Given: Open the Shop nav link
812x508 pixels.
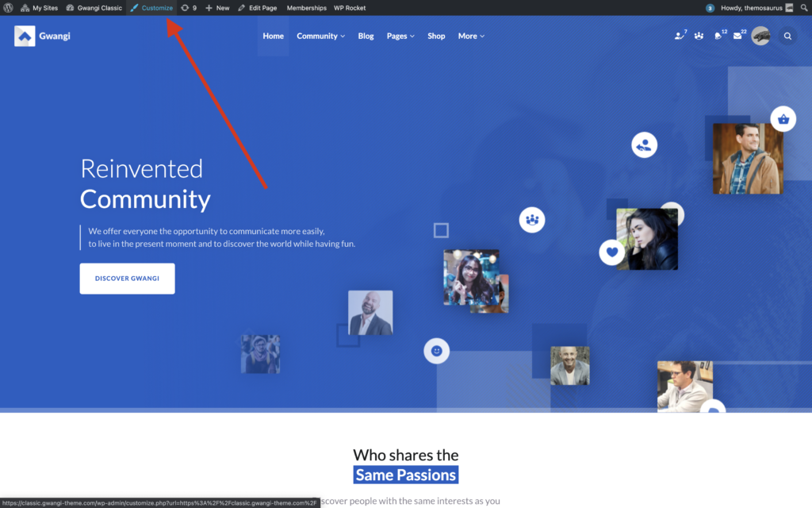Looking at the screenshot, I should click(436, 36).
